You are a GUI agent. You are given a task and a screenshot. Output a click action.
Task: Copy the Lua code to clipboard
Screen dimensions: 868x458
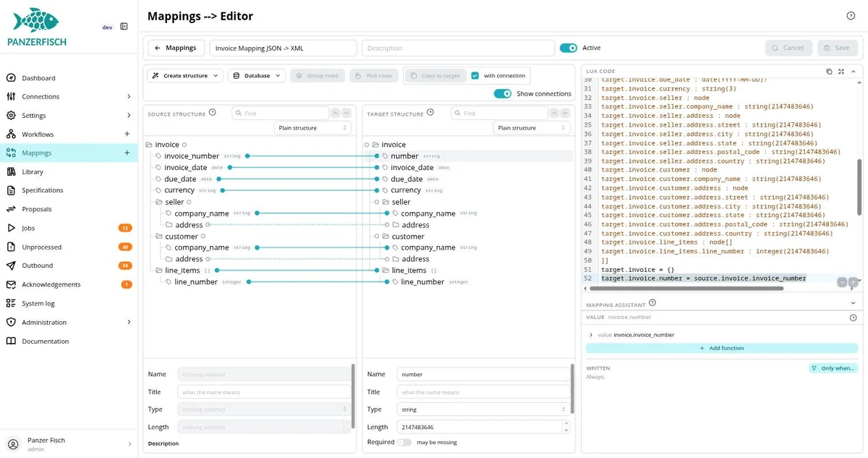point(829,72)
